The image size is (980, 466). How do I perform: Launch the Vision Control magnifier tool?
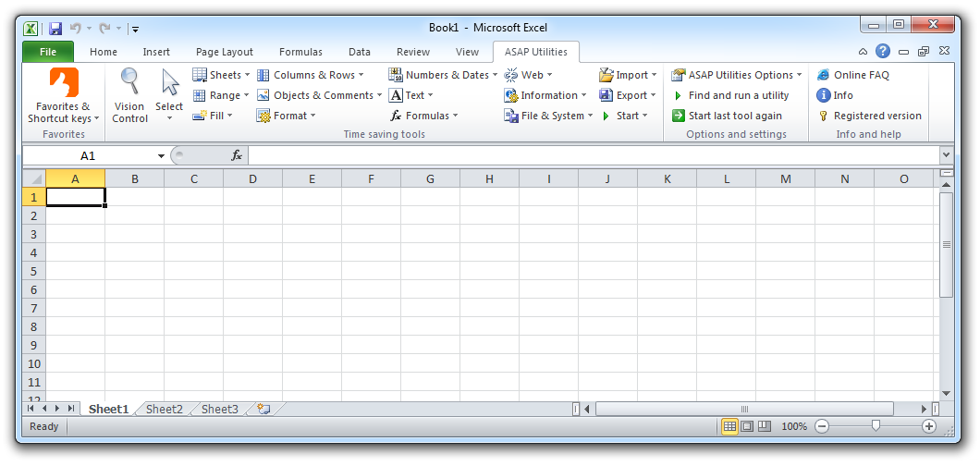click(129, 95)
